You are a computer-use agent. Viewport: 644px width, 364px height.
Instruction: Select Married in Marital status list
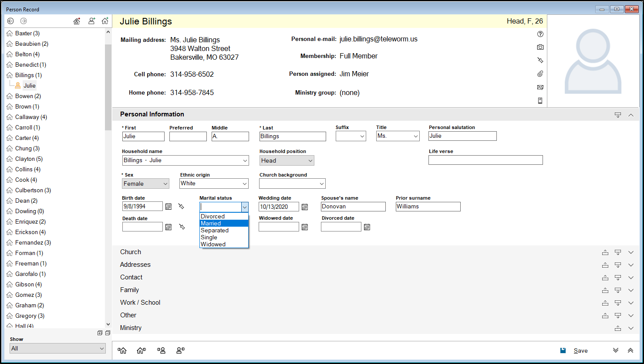coord(224,223)
